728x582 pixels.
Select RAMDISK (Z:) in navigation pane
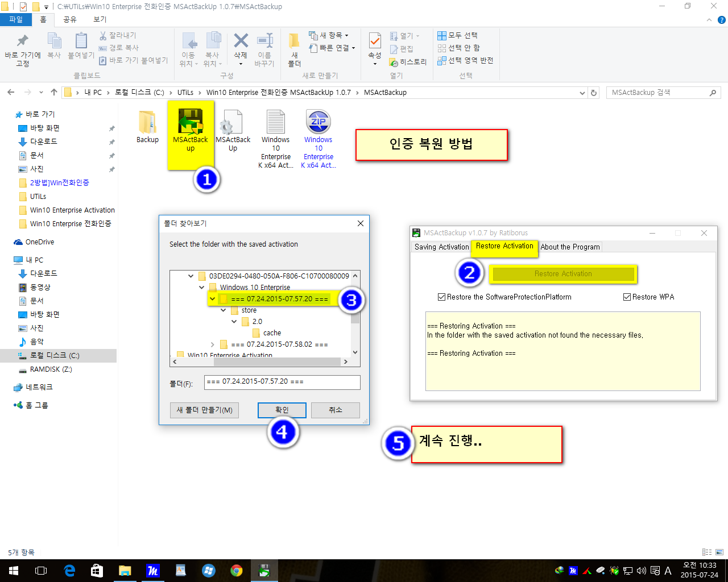coord(51,369)
